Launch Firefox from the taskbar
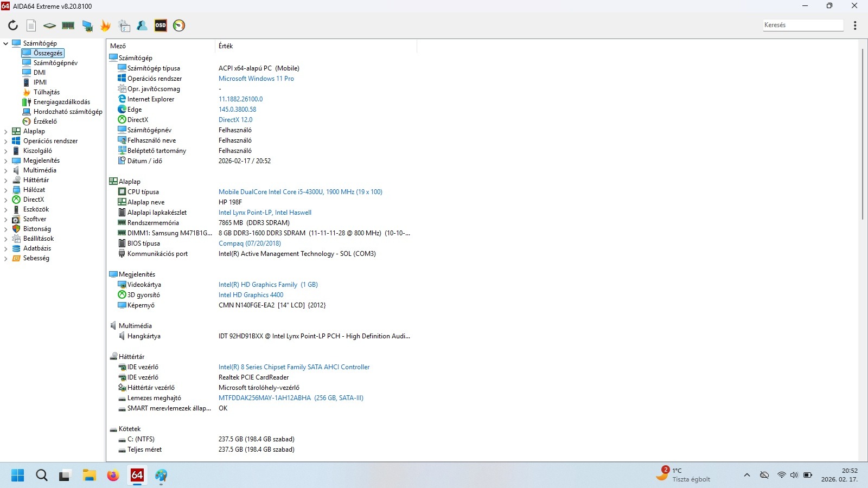Image resolution: width=868 pixels, height=488 pixels. click(x=113, y=476)
